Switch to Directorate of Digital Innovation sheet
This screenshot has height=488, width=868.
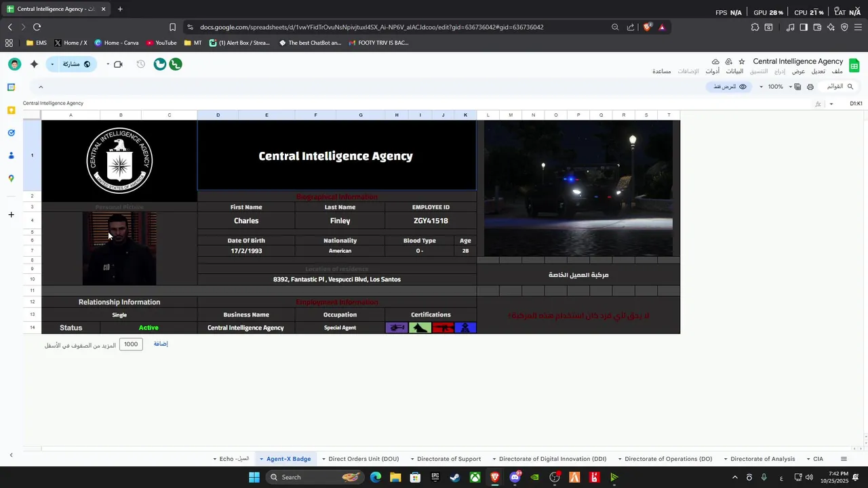click(x=553, y=460)
